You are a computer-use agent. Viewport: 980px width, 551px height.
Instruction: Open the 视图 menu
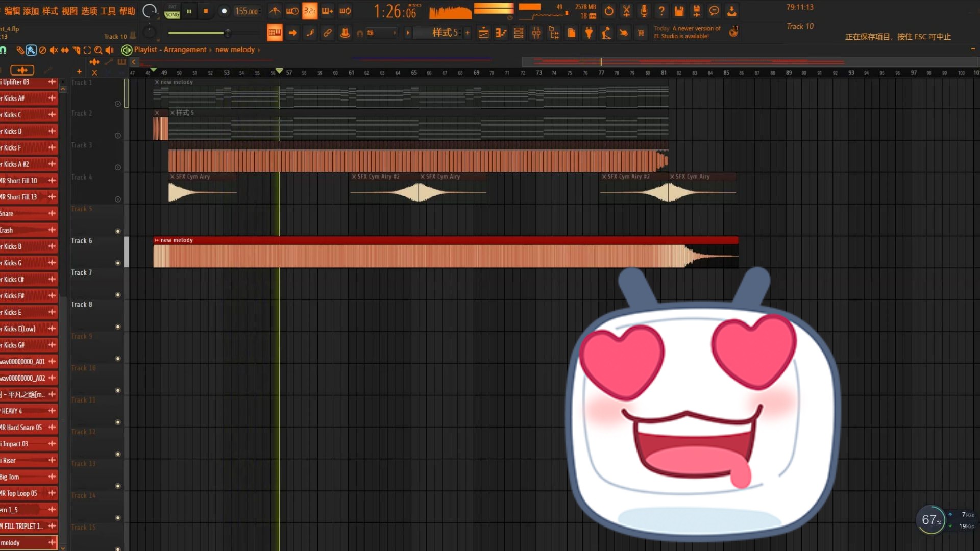tap(69, 11)
